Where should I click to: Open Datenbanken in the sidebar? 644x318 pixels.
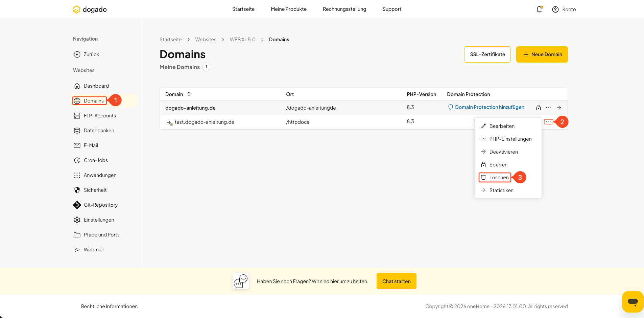[94, 131]
